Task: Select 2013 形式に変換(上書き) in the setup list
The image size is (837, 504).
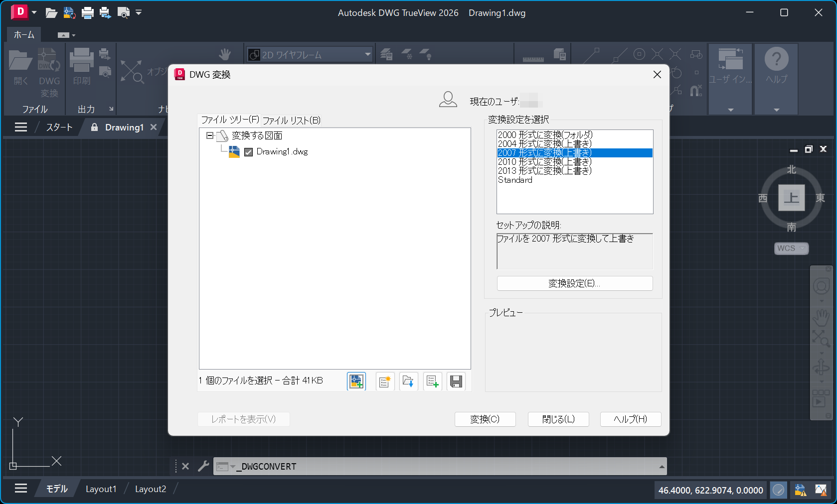Action: tap(544, 170)
